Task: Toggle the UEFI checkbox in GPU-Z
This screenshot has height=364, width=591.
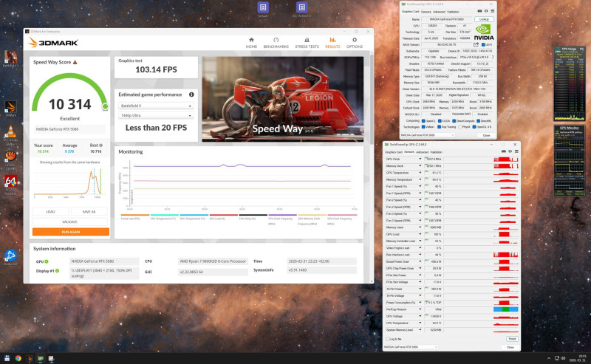Action: point(484,45)
